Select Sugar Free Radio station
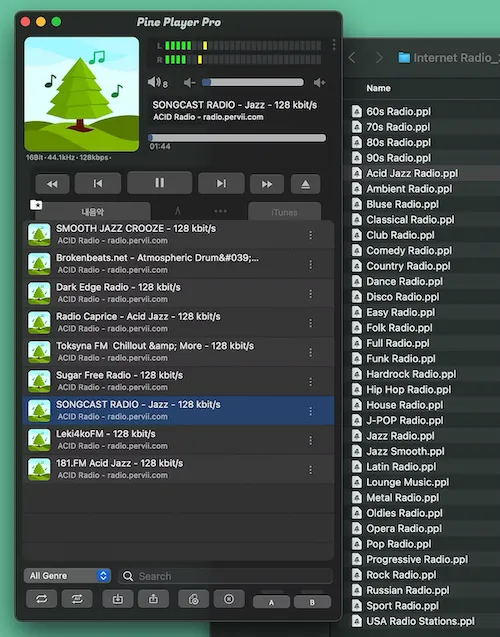 [x=179, y=381]
